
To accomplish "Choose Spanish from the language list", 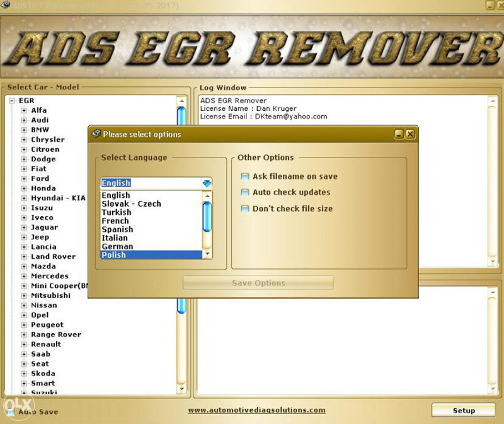I will [x=117, y=229].
